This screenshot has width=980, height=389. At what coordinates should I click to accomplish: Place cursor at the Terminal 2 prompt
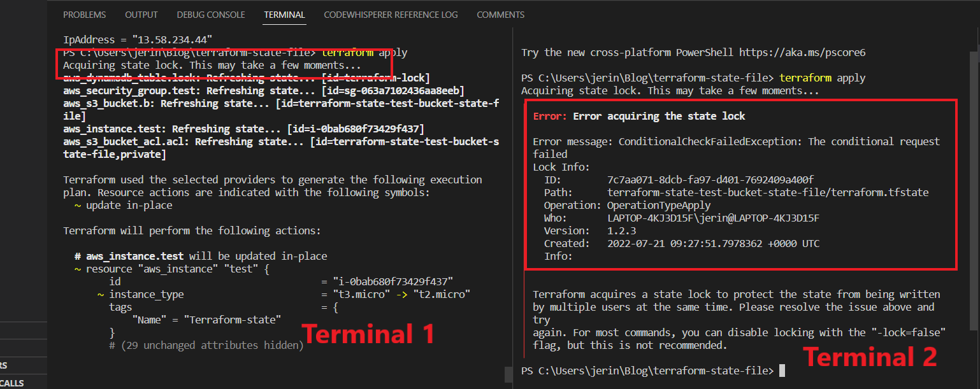pyautogui.click(x=782, y=370)
